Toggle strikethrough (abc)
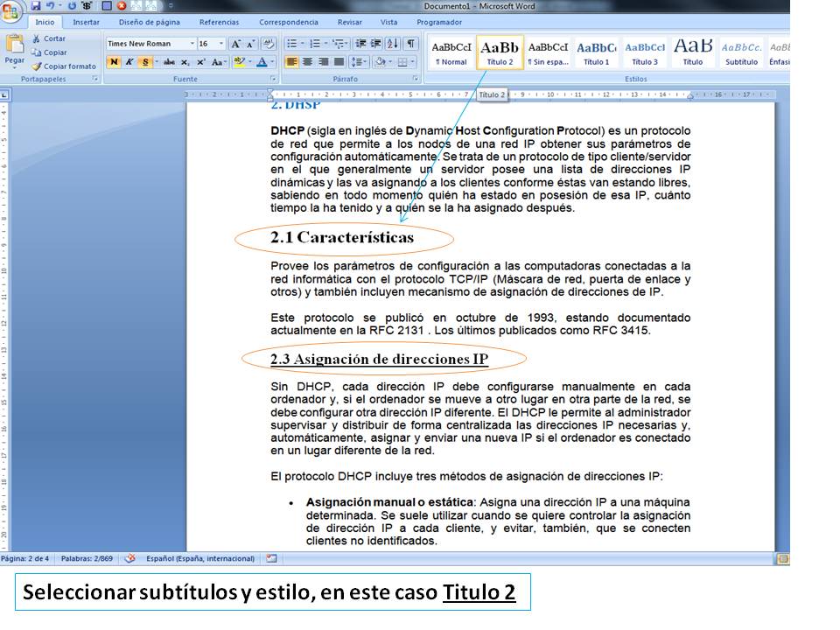 169,62
